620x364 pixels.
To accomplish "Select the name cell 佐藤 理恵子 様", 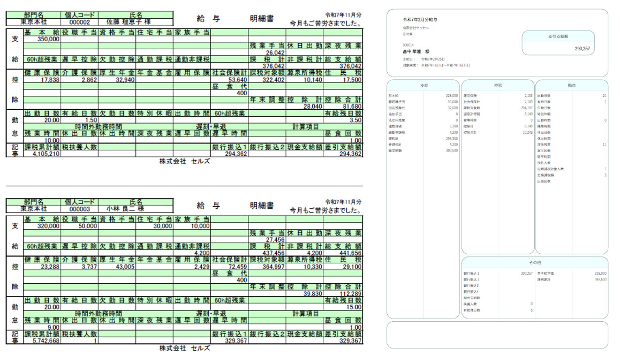I will tap(135, 22).
